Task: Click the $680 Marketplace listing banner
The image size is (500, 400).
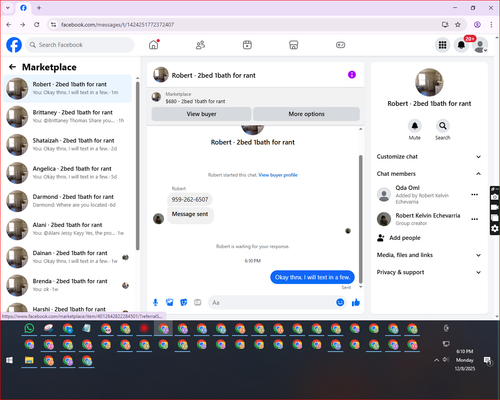Action: [256, 98]
